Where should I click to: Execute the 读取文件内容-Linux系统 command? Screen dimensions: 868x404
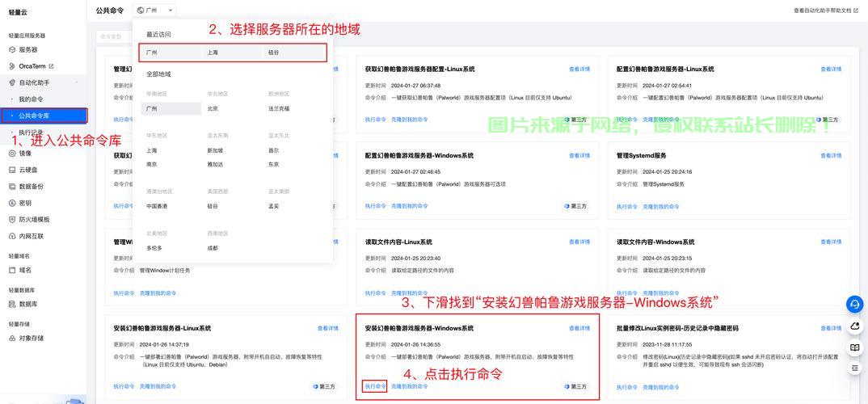pyautogui.click(x=375, y=292)
